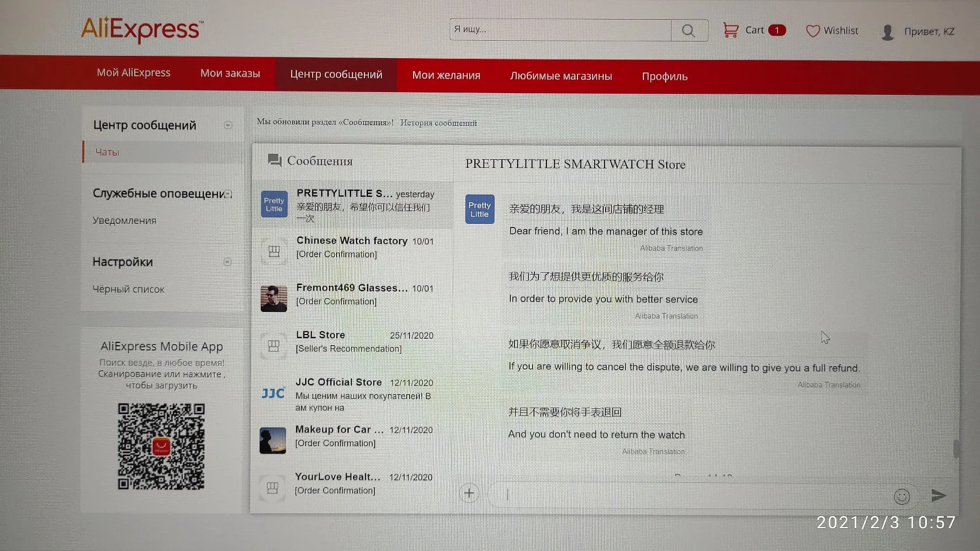This screenshot has width=980, height=551.
Task: Click [Seller's Recommendation] preview text
Action: click(x=349, y=349)
